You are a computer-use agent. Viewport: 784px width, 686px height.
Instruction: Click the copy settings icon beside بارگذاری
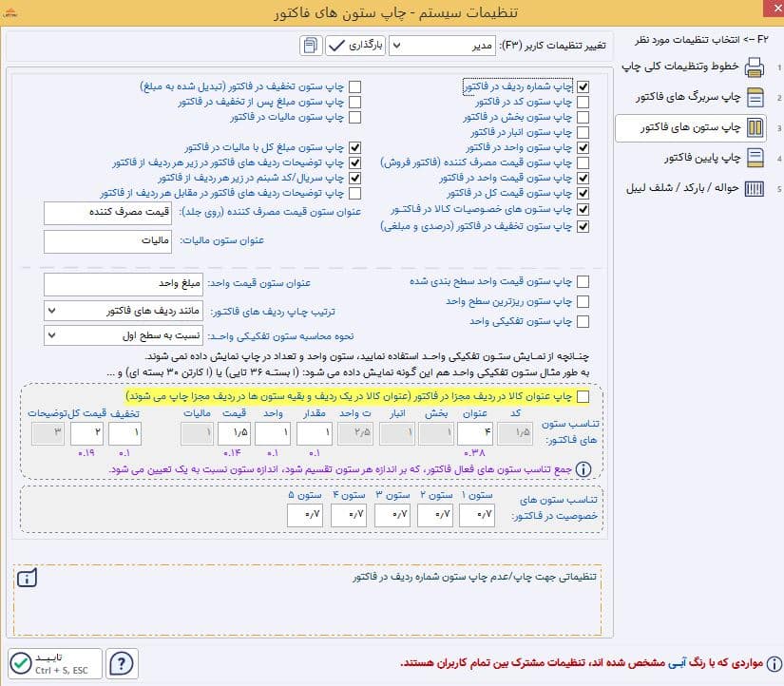311,46
